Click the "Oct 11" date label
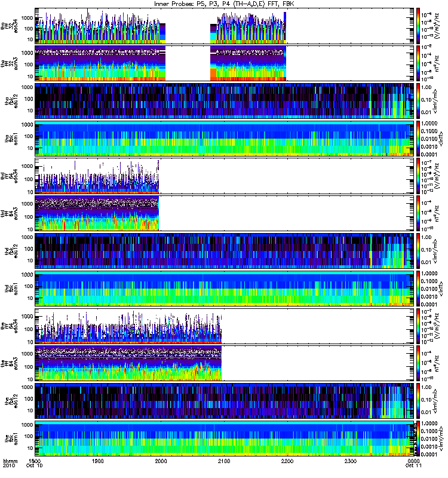The height and width of the screenshot is (478, 448). pos(413,466)
